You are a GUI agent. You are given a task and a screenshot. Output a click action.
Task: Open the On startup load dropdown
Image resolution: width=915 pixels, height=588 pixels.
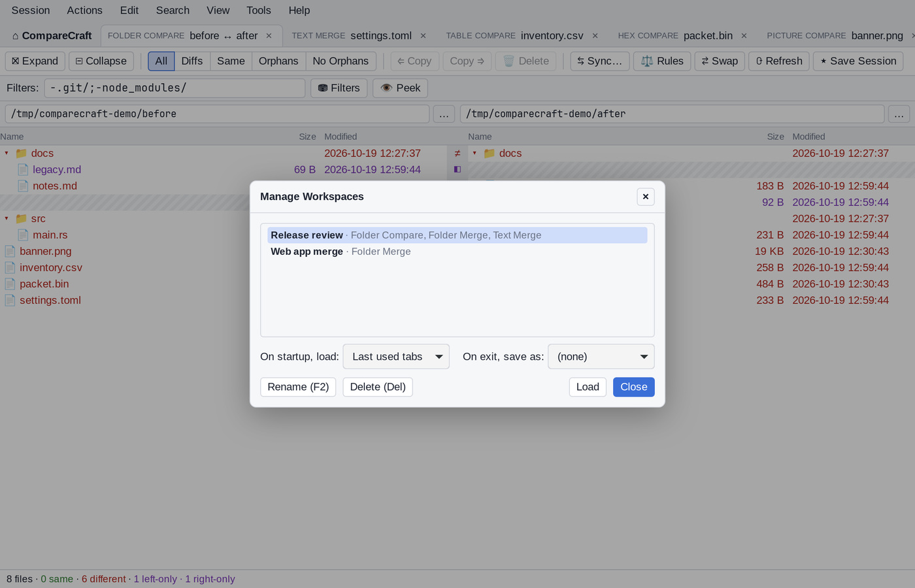point(396,357)
